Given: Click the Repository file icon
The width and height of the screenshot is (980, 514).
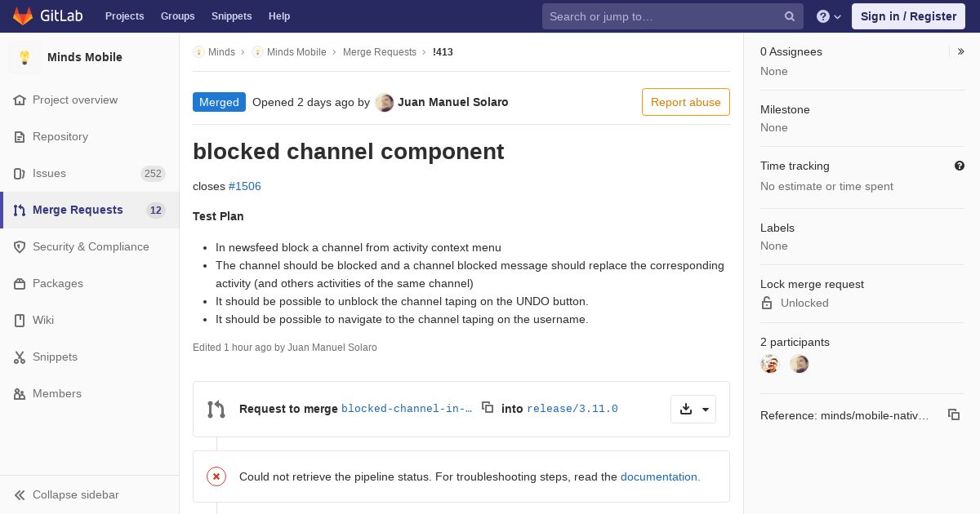Looking at the screenshot, I should (x=20, y=136).
